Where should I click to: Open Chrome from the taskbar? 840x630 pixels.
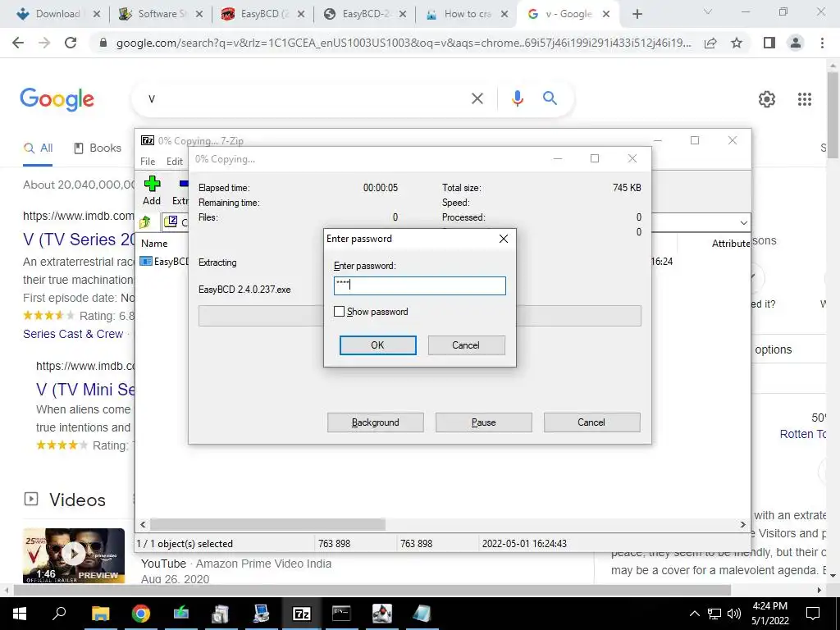coord(141,614)
